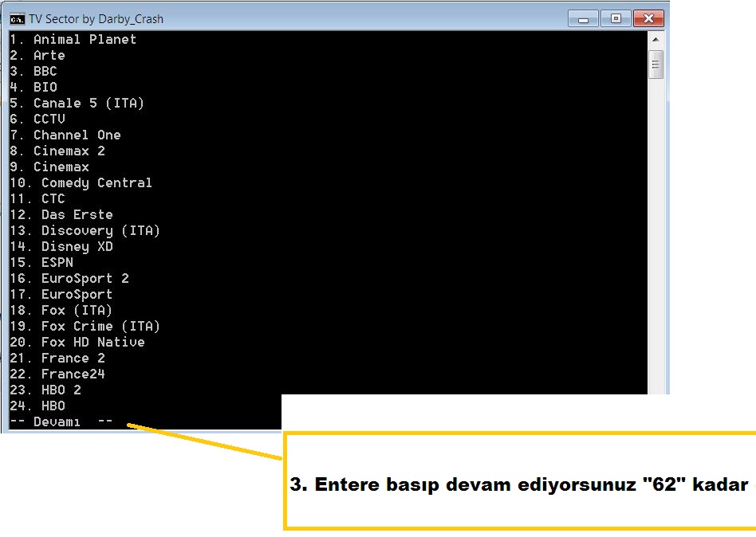756x537 pixels.
Task: Click the line '5. Canale 5 (ITA)'
Action: tap(77, 103)
